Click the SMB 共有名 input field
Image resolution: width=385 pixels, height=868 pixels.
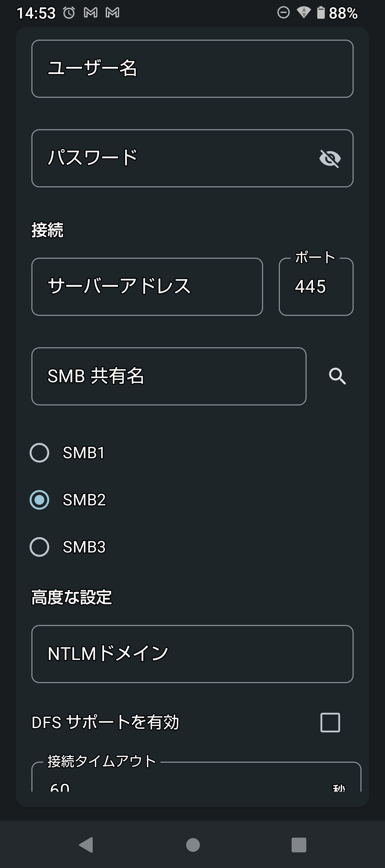pyautogui.click(x=169, y=376)
